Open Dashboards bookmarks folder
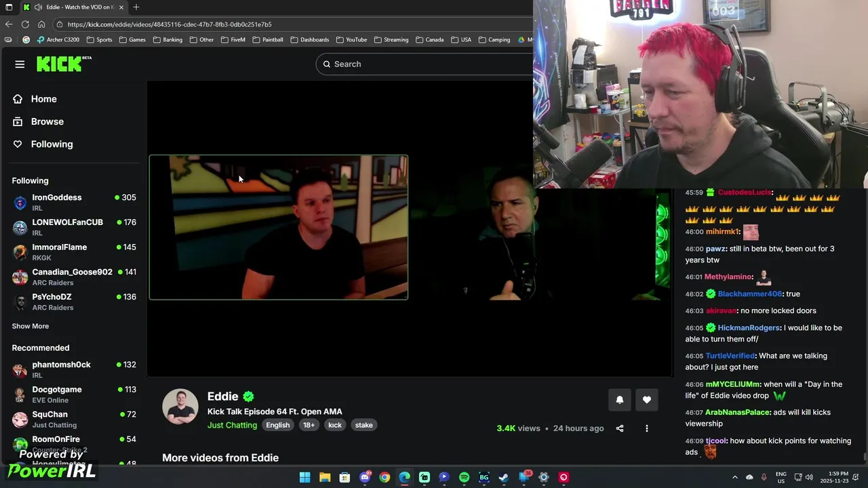Image resolution: width=868 pixels, height=488 pixels. point(310,39)
